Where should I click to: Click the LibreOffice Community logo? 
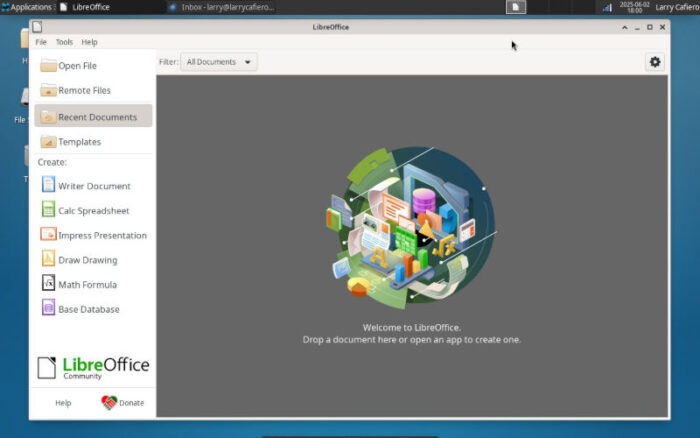pos(93,368)
